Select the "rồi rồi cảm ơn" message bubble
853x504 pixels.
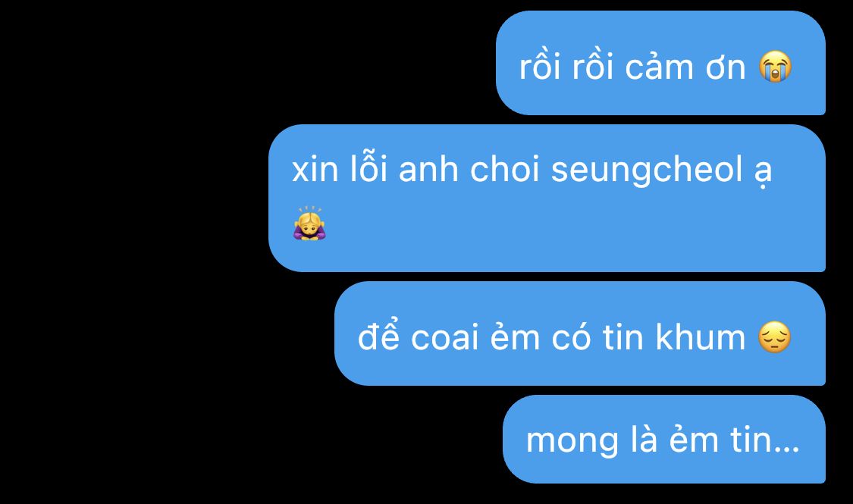pyautogui.click(x=660, y=63)
